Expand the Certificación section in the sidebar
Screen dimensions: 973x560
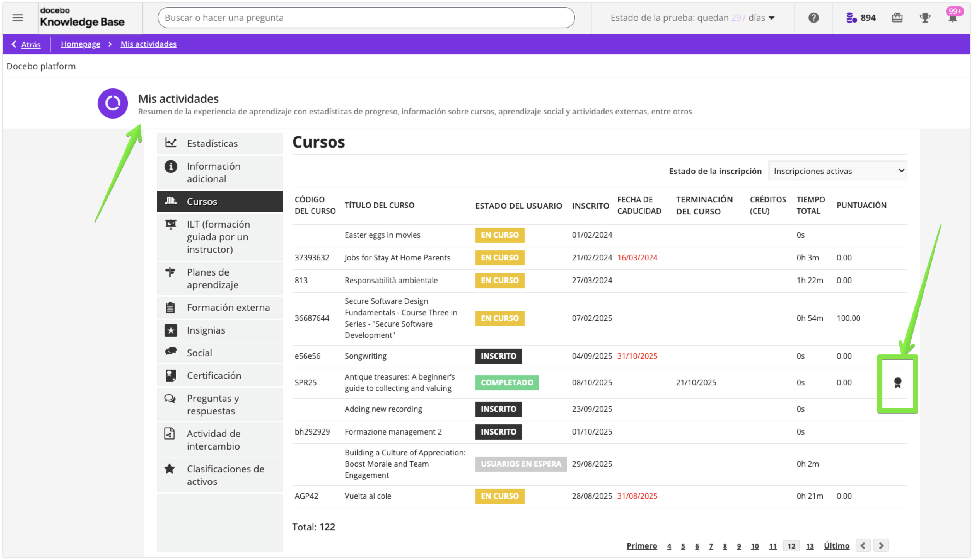point(214,375)
